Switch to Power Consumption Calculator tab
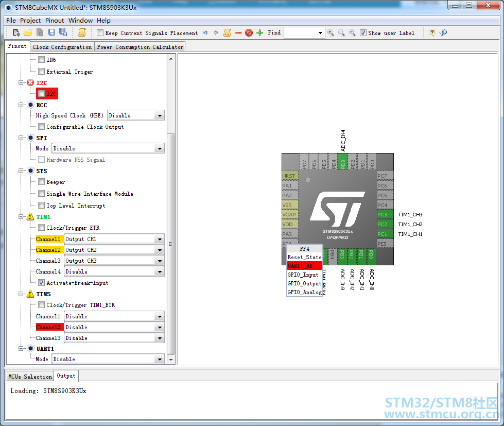Image resolution: width=504 pixels, height=426 pixels. [x=140, y=47]
